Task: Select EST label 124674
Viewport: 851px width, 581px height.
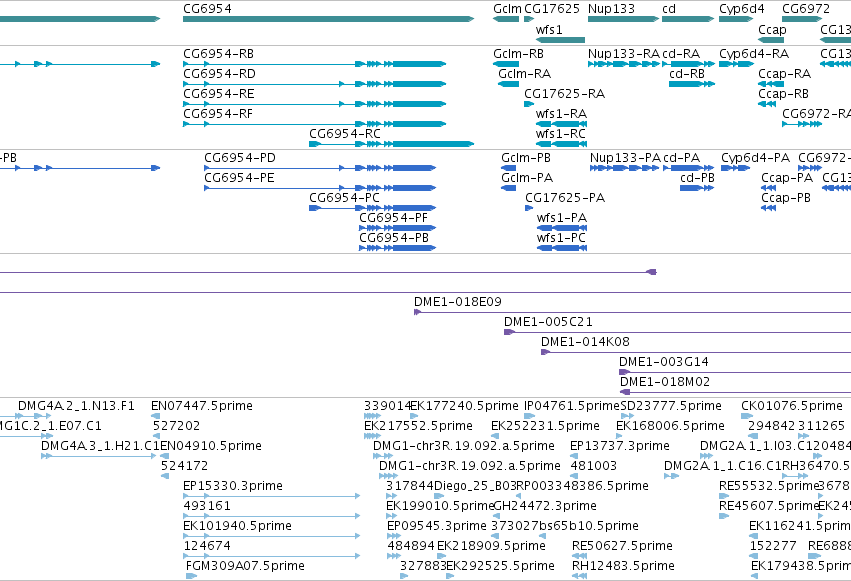Action: [207, 546]
